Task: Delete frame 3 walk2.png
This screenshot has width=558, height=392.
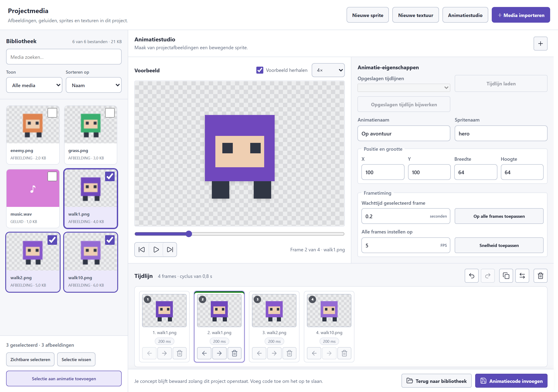Action: [x=289, y=353]
